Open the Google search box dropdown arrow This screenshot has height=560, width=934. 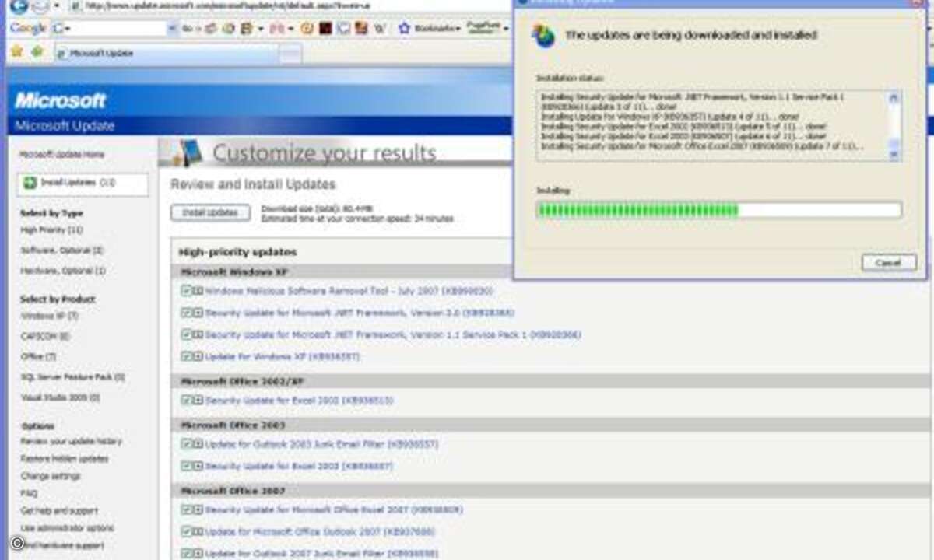[173, 29]
